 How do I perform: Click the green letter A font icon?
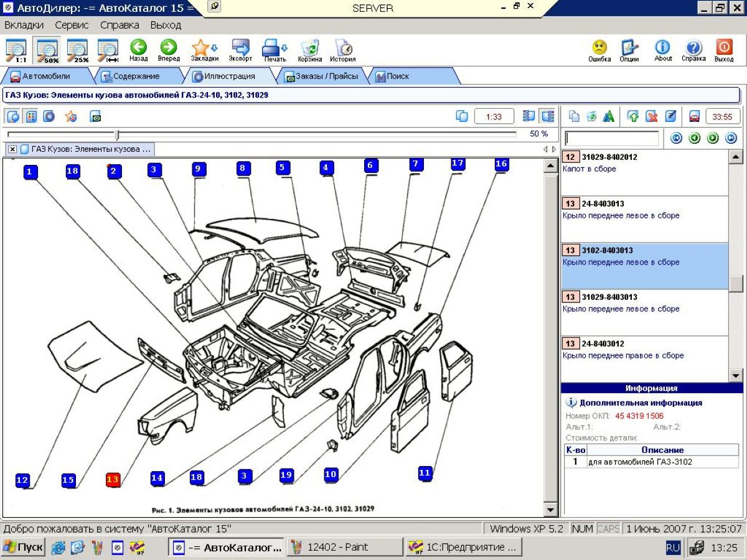coord(609,116)
